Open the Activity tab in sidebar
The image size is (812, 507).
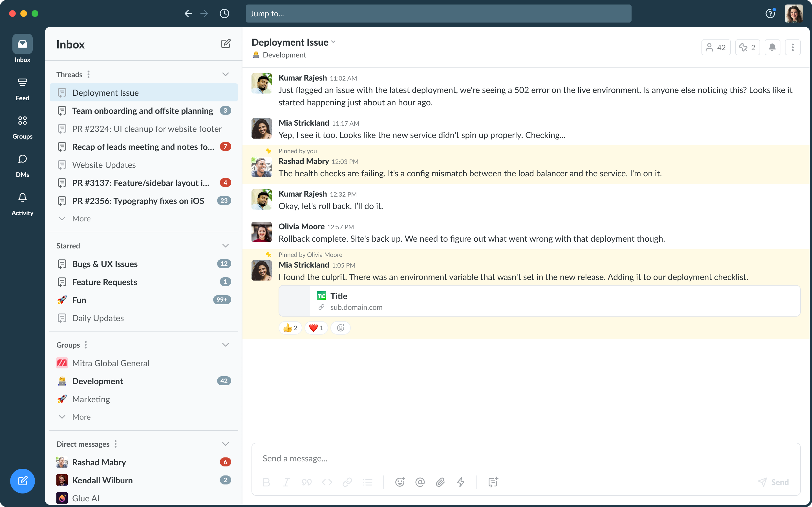(x=23, y=204)
